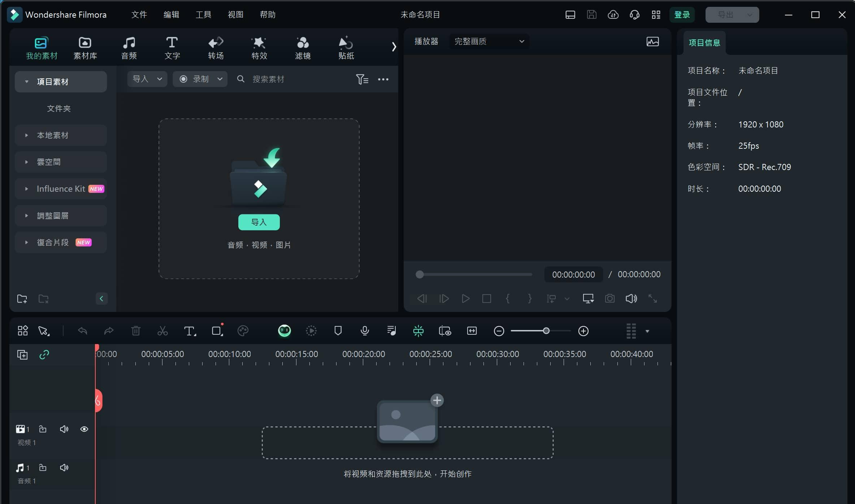The height and width of the screenshot is (504, 855).
Task: Click the AI copilot face icon
Action: coord(285,331)
